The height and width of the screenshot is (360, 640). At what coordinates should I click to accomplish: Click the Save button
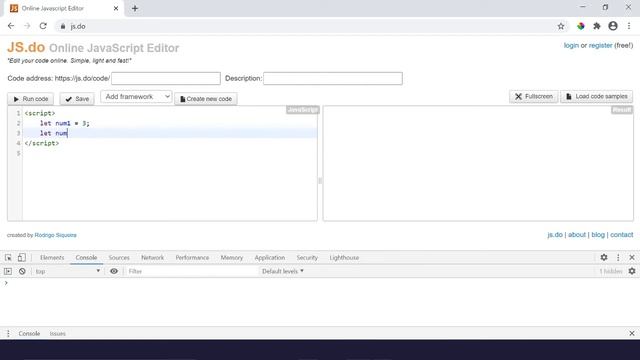point(77,99)
